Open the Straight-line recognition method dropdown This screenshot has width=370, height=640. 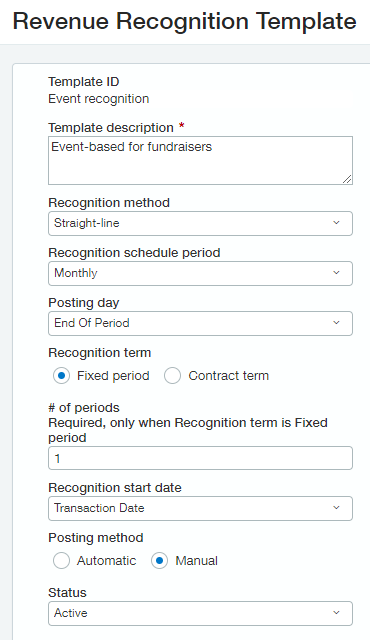click(200, 223)
